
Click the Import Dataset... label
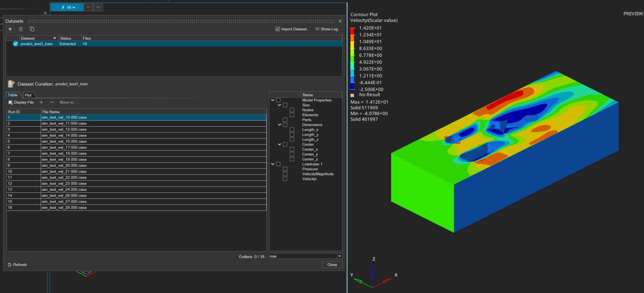pyautogui.click(x=295, y=29)
